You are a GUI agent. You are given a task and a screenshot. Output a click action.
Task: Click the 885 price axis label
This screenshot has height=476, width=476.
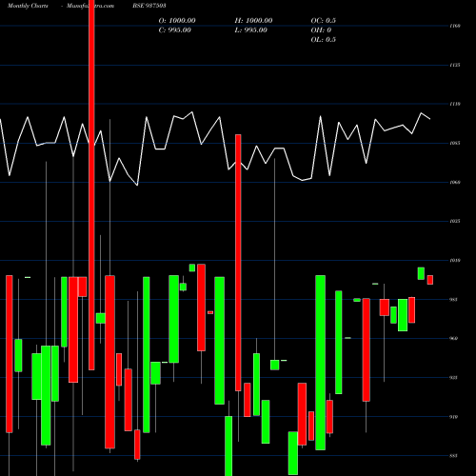click(x=454, y=456)
